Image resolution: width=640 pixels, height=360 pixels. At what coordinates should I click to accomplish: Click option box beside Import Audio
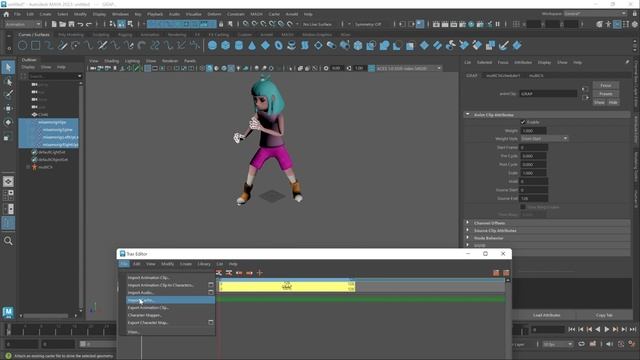click(211, 292)
